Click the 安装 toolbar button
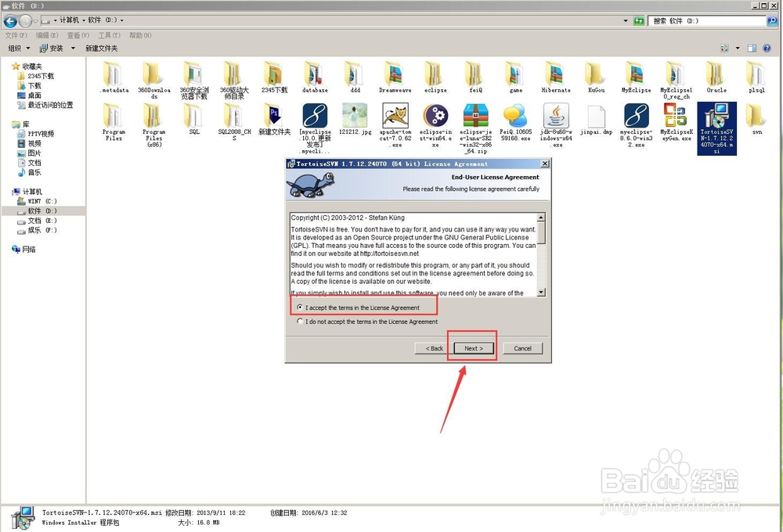 (52, 48)
